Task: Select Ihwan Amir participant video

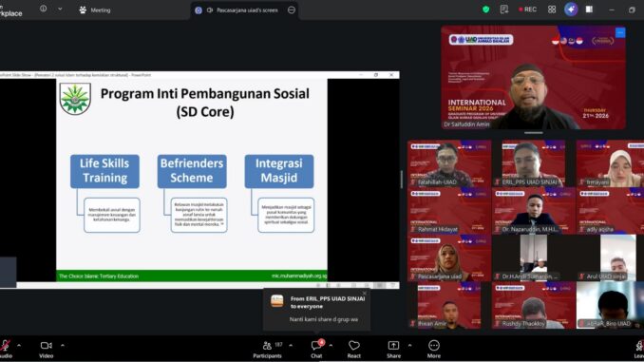Action: coord(449,305)
